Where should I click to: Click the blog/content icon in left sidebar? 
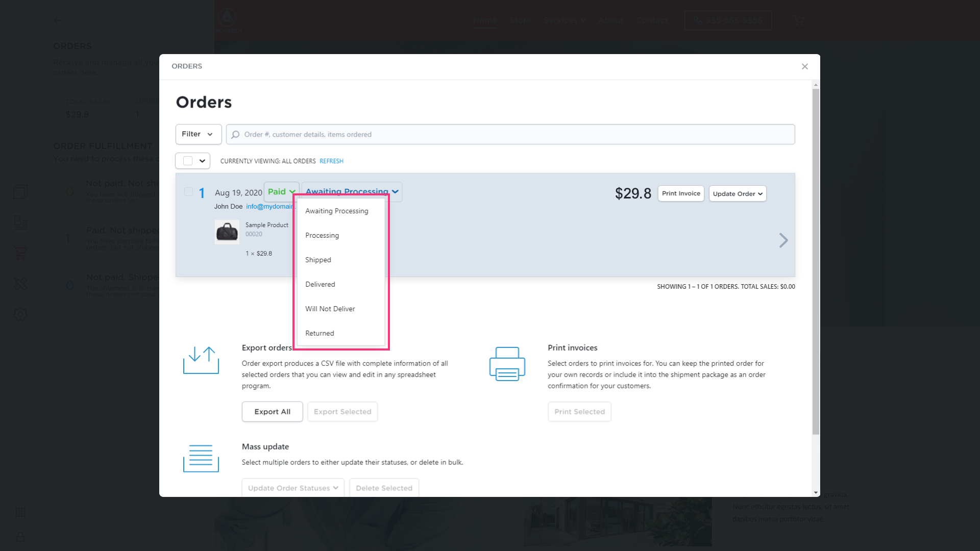20,222
